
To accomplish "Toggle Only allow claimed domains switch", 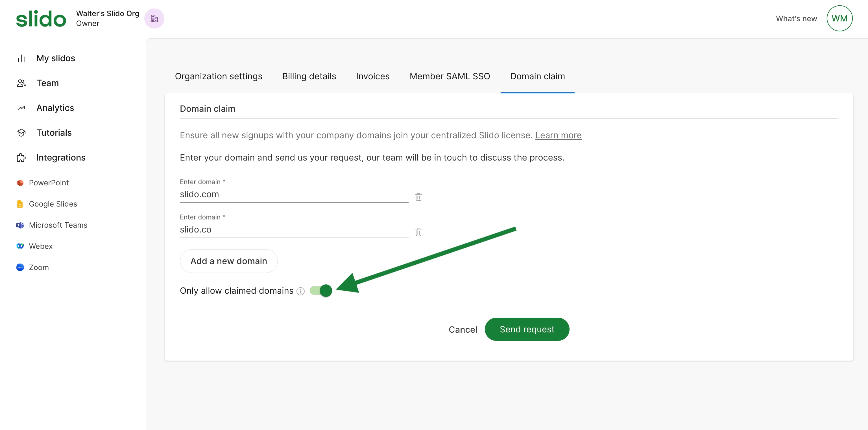I will point(321,291).
